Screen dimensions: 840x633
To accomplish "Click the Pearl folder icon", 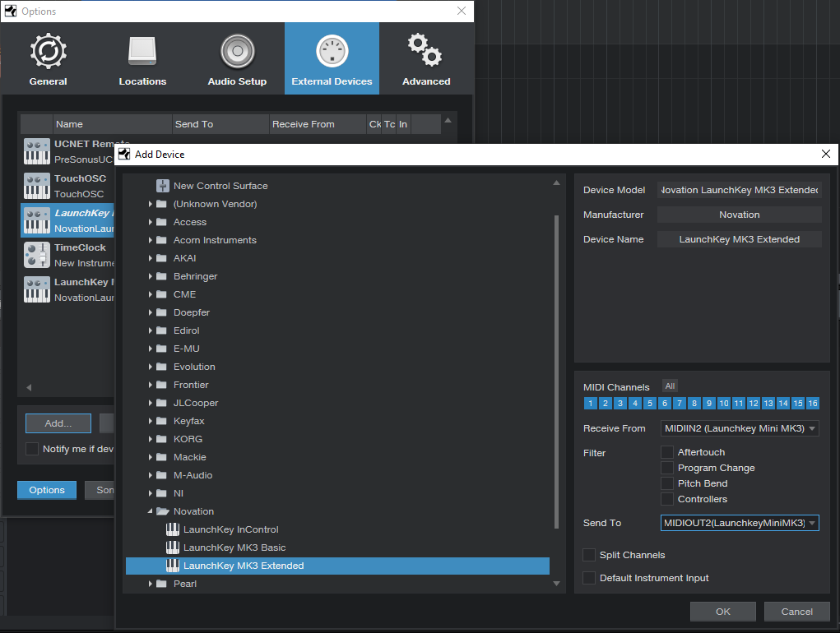I will coord(161,584).
